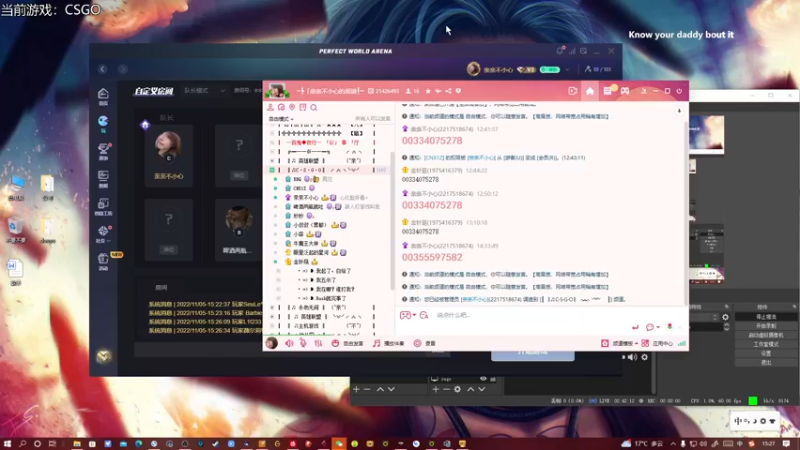Viewport: 800px width, 450px height.
Task: Select user CN112 in the channel user list
Action: pos(299,188)
